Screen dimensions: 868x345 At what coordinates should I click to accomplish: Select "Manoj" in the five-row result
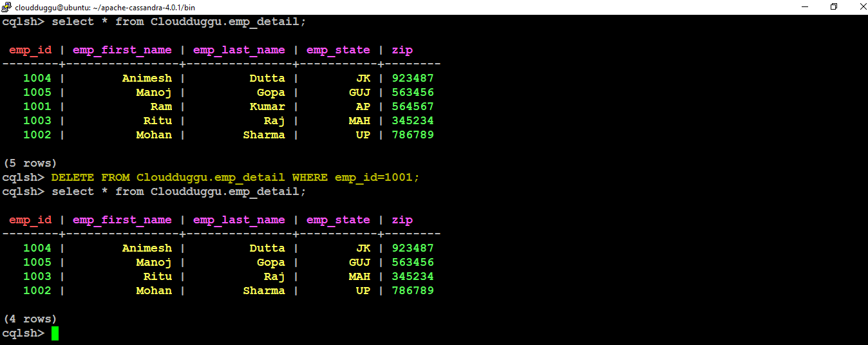pos(154,93)
